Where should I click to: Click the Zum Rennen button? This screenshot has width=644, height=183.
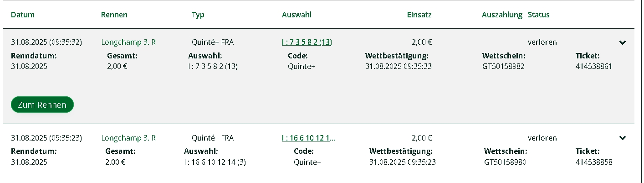42,105
